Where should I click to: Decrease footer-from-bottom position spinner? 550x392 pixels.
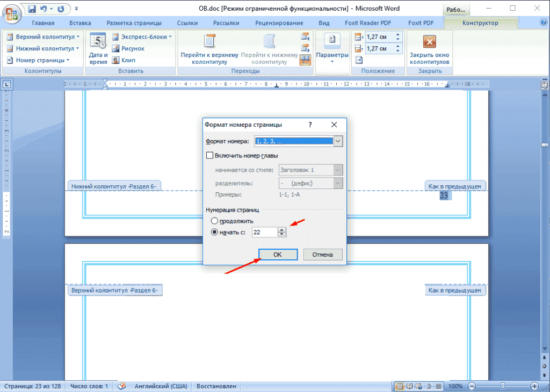tap(398, 51)
